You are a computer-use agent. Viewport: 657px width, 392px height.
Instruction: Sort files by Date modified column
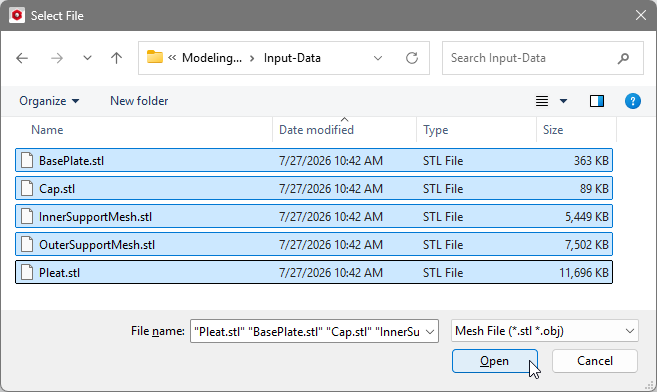pos(316,130)
